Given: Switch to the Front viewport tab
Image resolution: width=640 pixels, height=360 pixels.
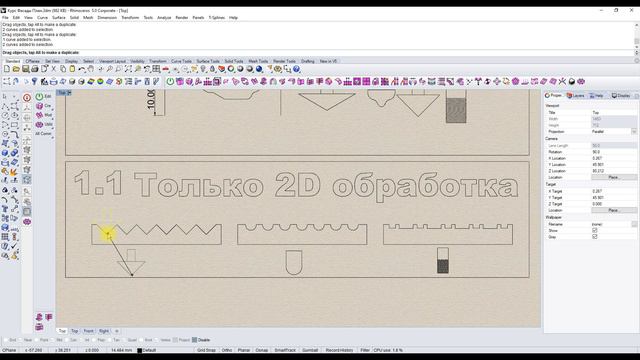Looking at the screenshot, I should (89, 331).
